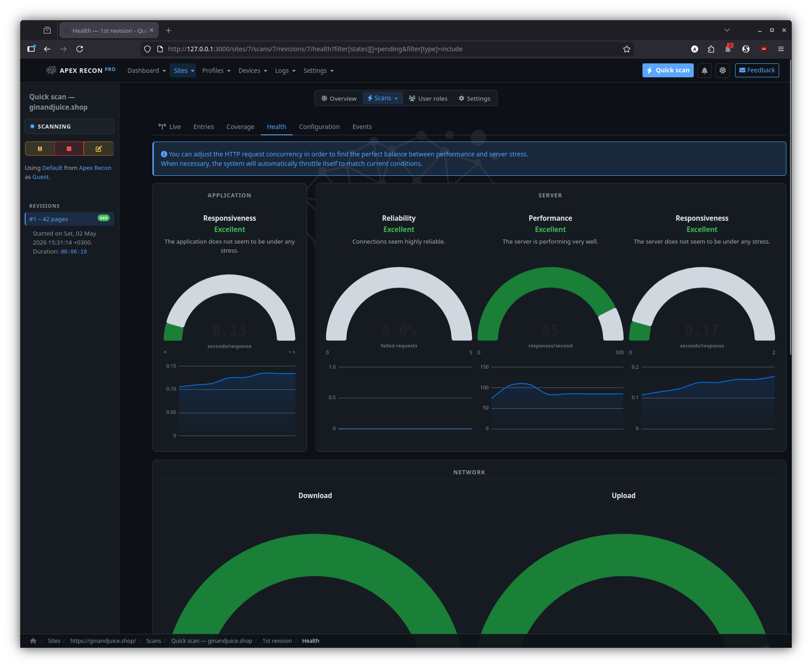Image resolution: width=812 pixels, height=668 pixels.
Task: Switch to the Live tab
Action: (x=170, y=127)
